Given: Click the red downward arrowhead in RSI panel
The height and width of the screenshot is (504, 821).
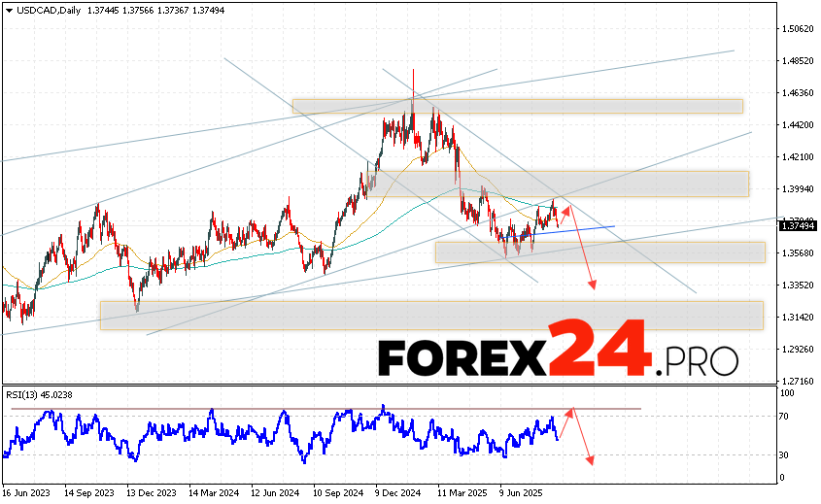Looking at the screenshot, I should [590, 459].
